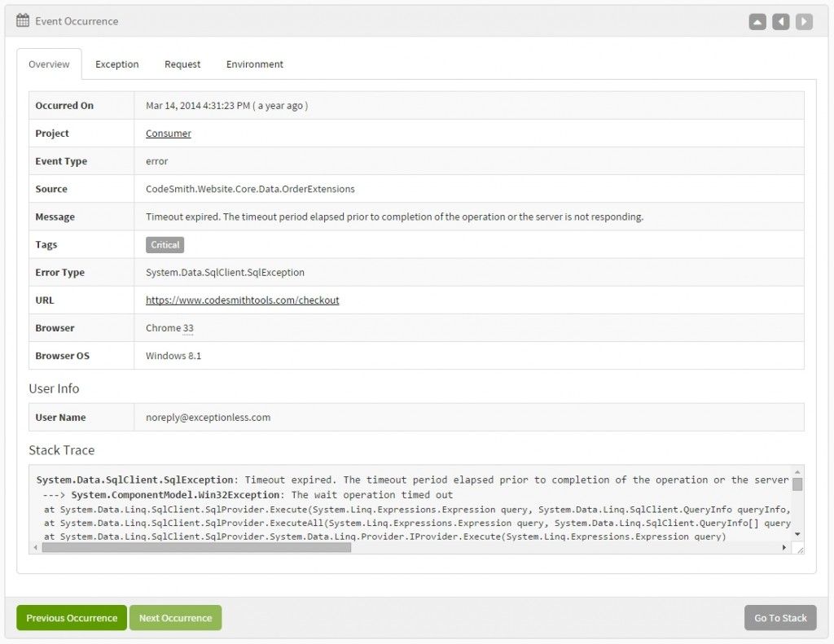Switch to the Exception tab
The width and height of the screenshot is (834, 644).
click(x=116, y=64)
